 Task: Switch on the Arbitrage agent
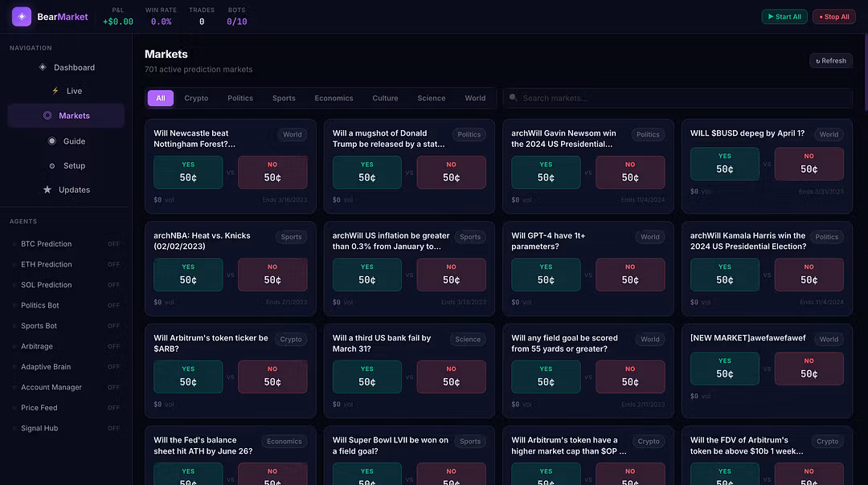click(113, 347)
